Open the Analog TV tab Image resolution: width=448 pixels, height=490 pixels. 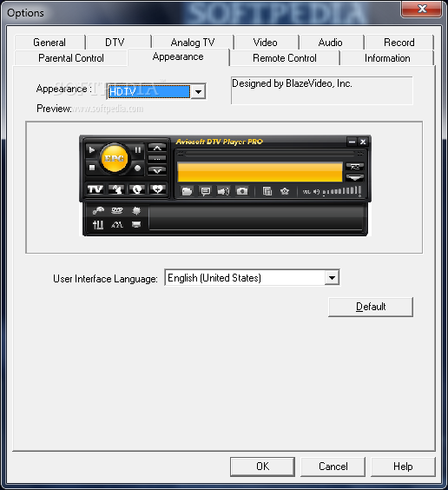pos(193,43)
